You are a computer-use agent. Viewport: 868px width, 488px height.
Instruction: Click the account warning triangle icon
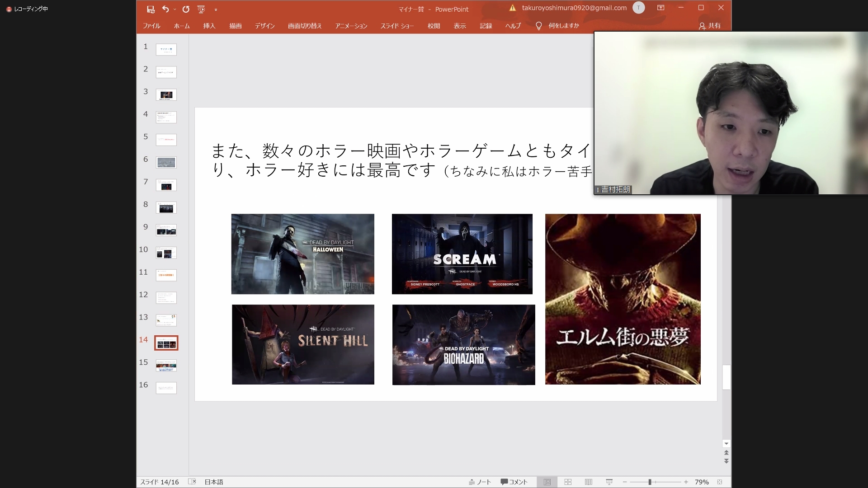[x=512, y=8]
